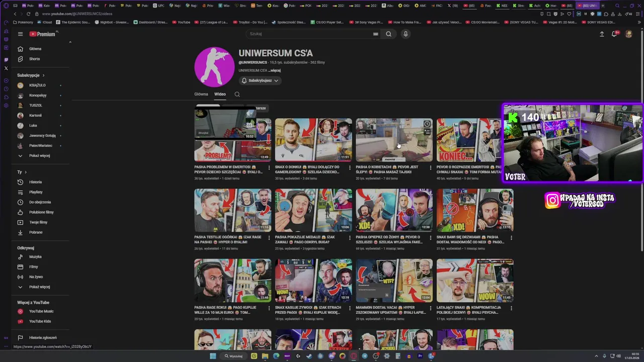Open the YouTube notifications bell
This screenshot has height=362, width=644.
click(x=614, y=34)
